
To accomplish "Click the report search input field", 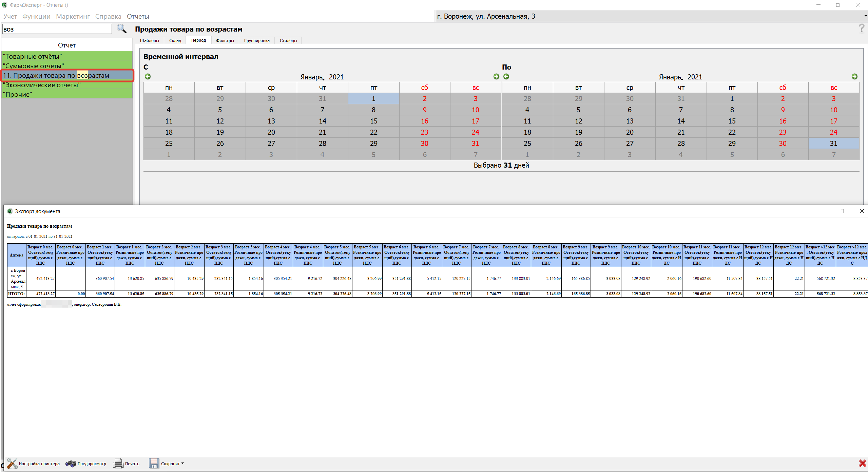I will pyautogui.click(x=57, y=29).
